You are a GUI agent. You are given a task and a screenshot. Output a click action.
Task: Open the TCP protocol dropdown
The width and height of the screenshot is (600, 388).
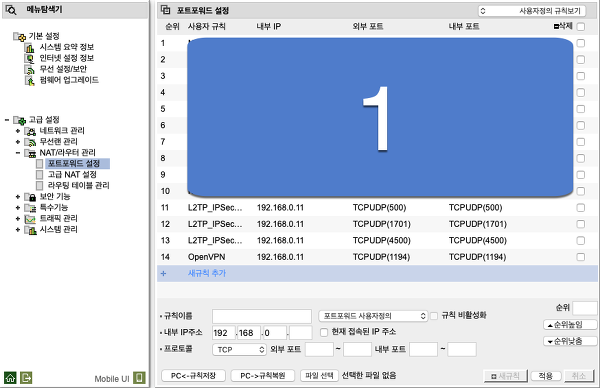pos(239,349)
